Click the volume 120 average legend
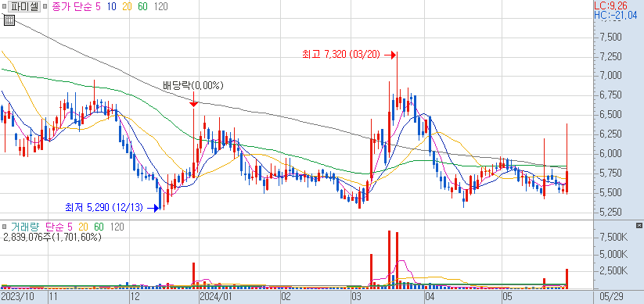644x304 pixels. [x=117, y=227]
